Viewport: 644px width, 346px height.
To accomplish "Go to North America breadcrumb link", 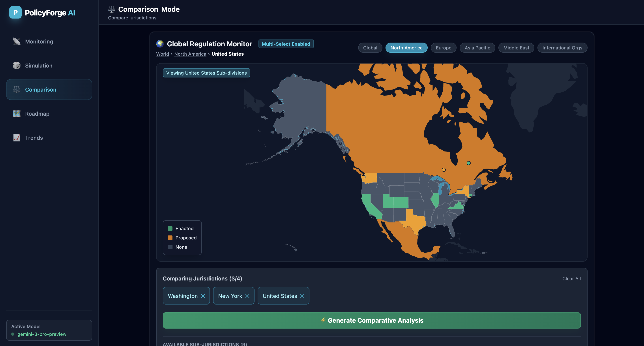I will (x=190, y=54).
